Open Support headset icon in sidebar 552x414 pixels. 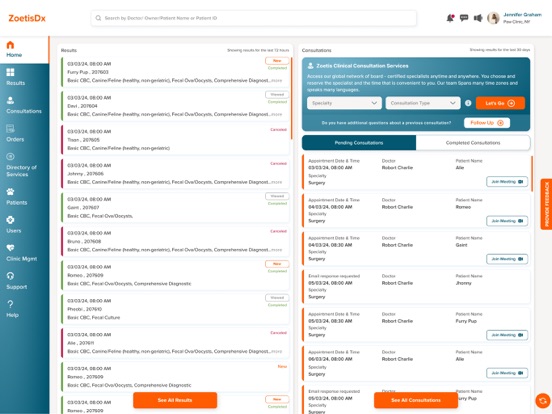click(17, 282)
